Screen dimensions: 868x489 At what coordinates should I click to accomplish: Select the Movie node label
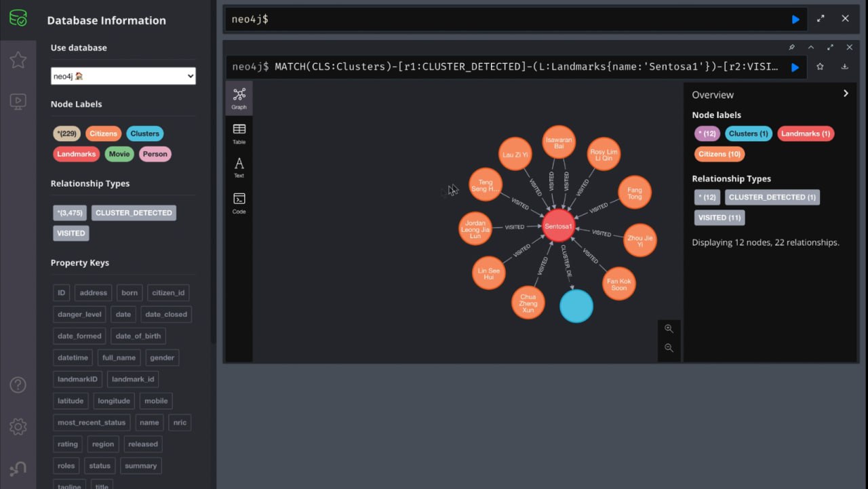pyautogui.click(x=119, y=154)
